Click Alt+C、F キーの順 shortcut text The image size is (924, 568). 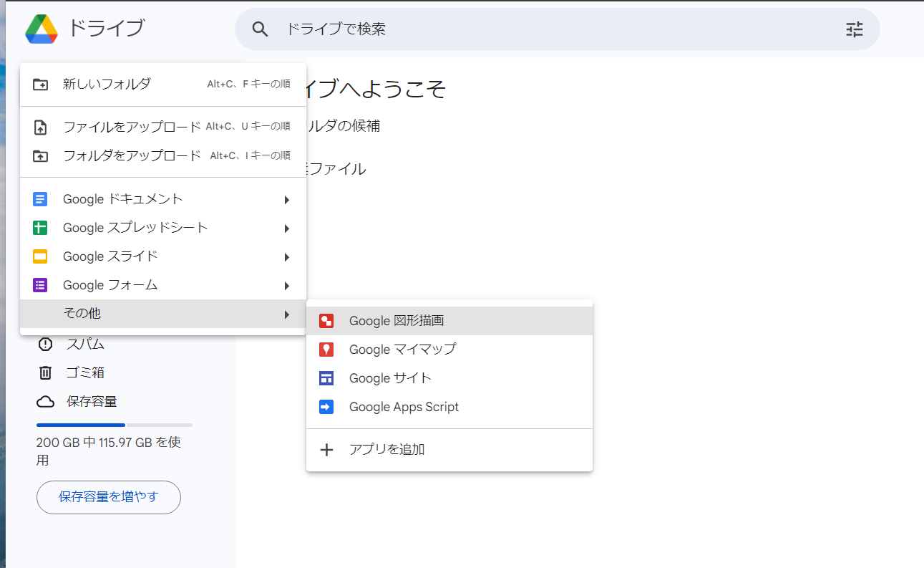click(249, 84)
